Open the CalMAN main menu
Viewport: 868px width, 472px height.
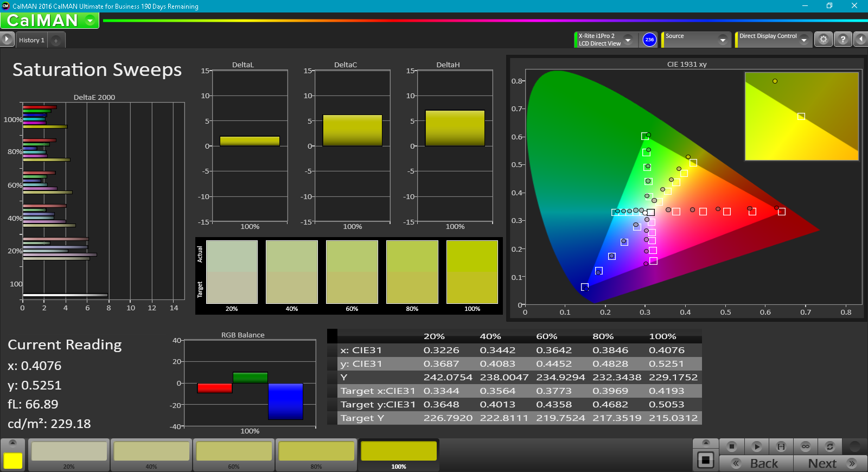(x=90, y=21)
